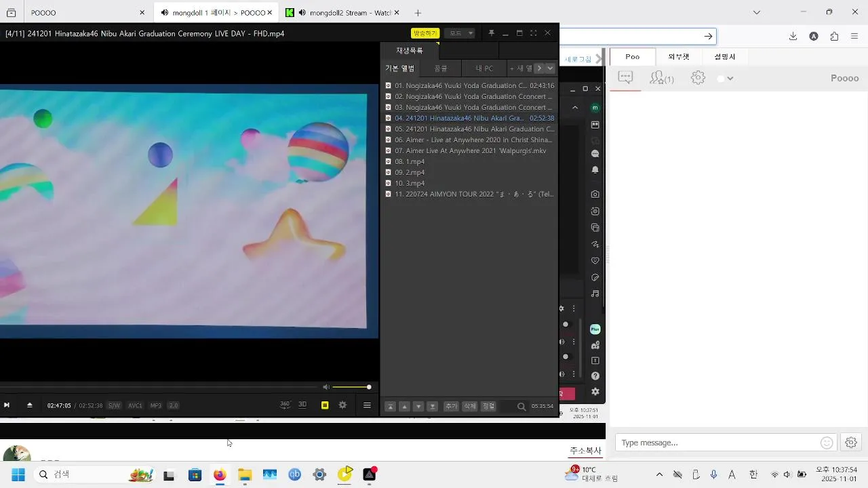
Task: Skip to next track in player
Action: click(x=7, y=405)
